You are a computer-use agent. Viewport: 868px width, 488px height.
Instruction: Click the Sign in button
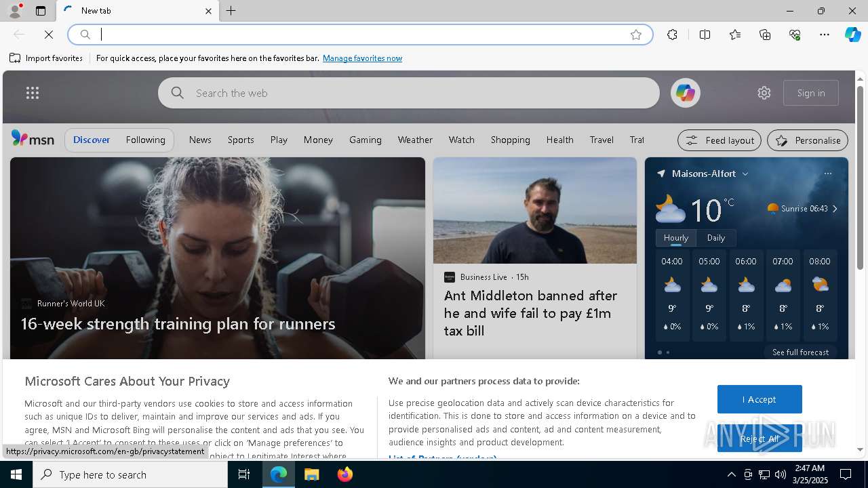click(811, 93)
